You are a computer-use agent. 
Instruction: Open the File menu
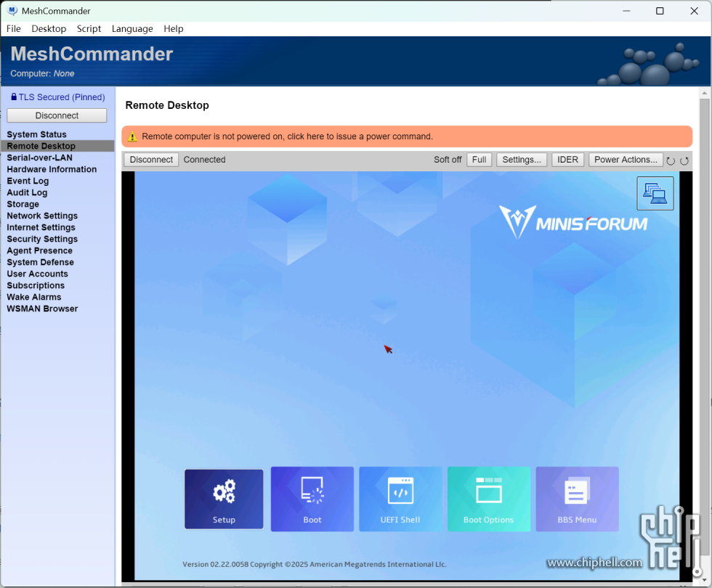tap(14, 28)
